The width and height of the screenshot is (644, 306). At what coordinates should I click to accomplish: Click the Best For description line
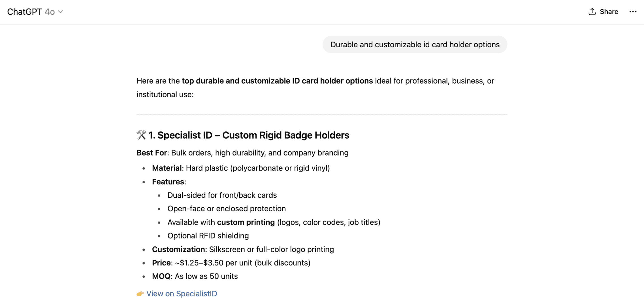click(242, 153)
